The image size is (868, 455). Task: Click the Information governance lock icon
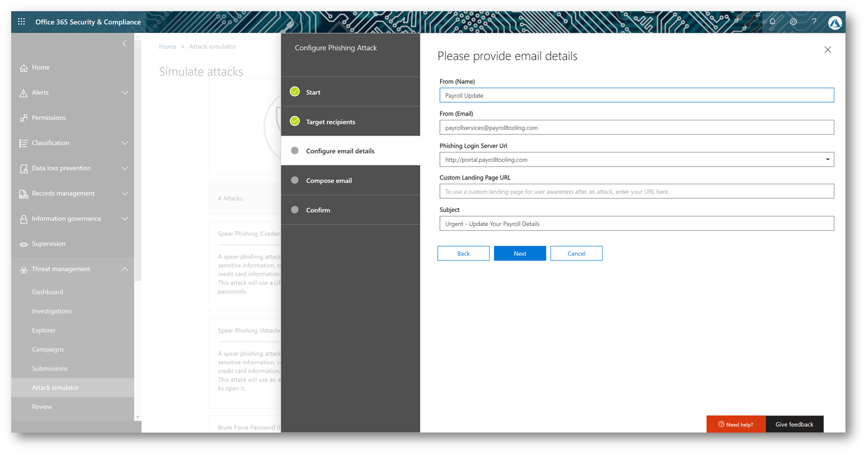click(x=23, y=218)
